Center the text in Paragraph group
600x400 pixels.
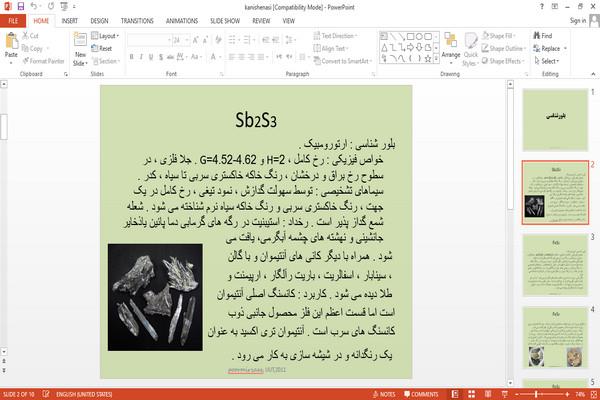click(x=241, y=57)
